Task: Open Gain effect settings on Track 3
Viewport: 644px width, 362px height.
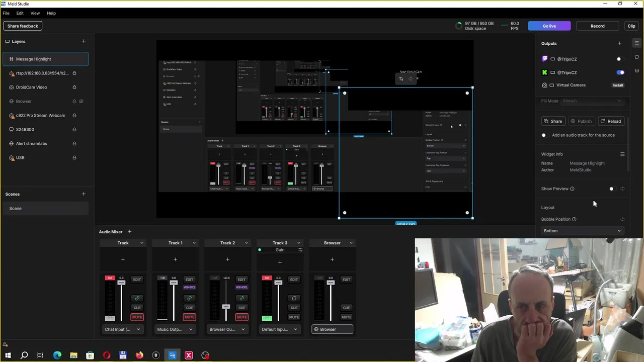Action: click(300, 250)
